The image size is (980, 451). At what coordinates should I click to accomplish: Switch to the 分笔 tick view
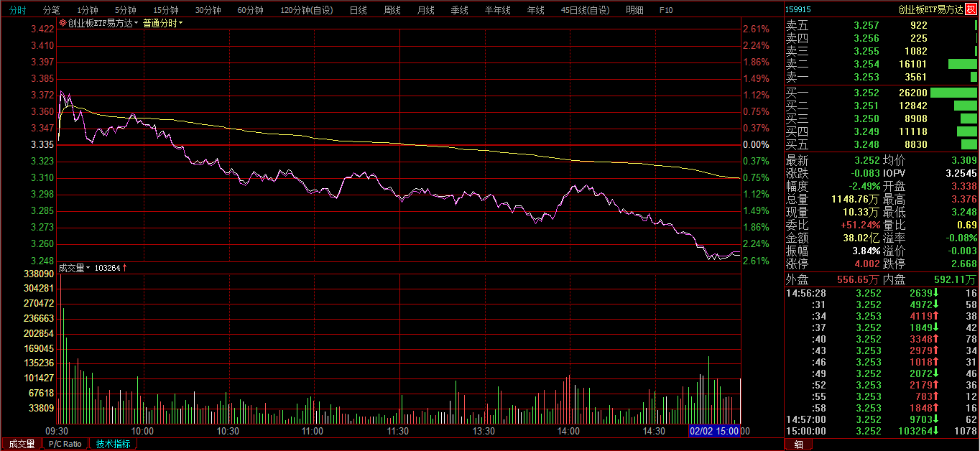[52, 10]
